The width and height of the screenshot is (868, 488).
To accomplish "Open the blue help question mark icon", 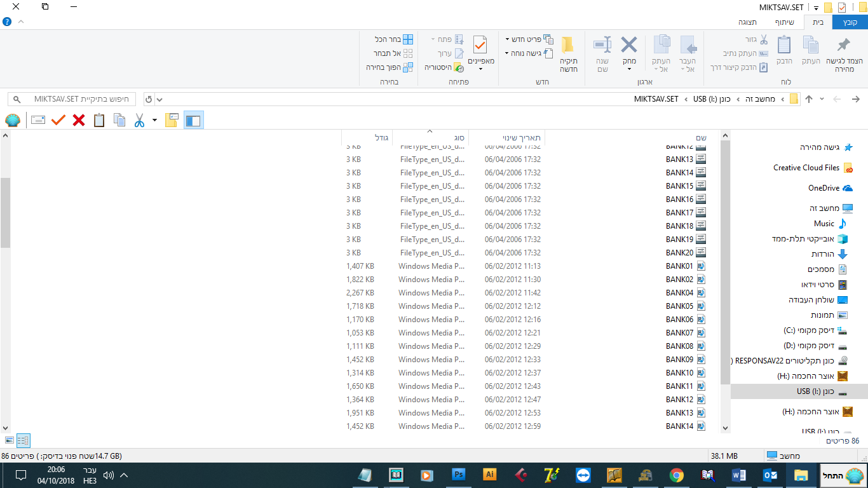I will click(x=7, y=22).
